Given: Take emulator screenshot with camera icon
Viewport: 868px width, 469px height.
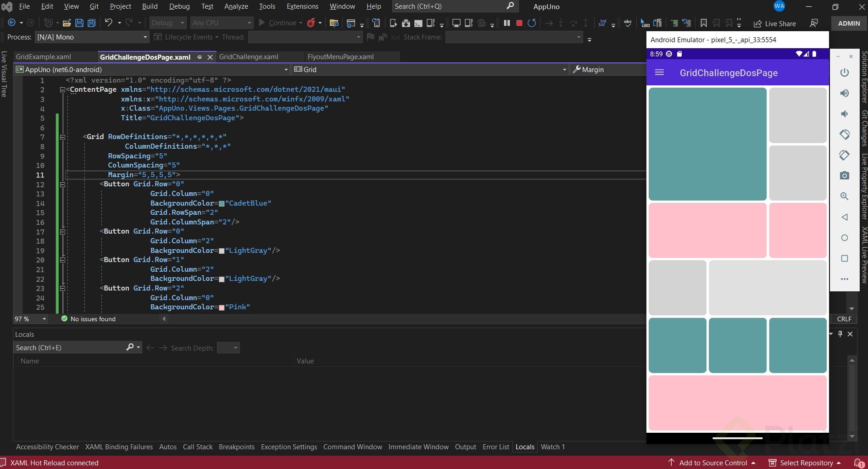Looking at the screenshot, I should pos(844,176).
